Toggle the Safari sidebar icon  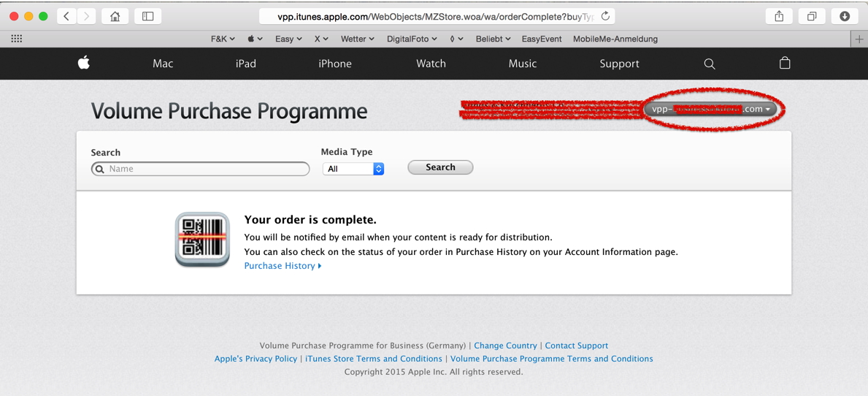(147, 16)
